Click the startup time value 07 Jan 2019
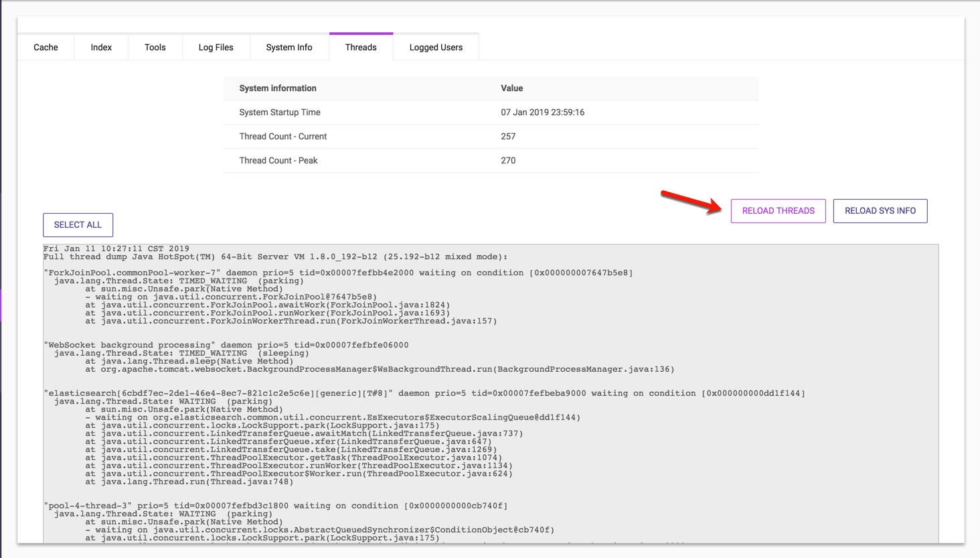Viewport: 980px width, 558px height. [x=542, y=113]
